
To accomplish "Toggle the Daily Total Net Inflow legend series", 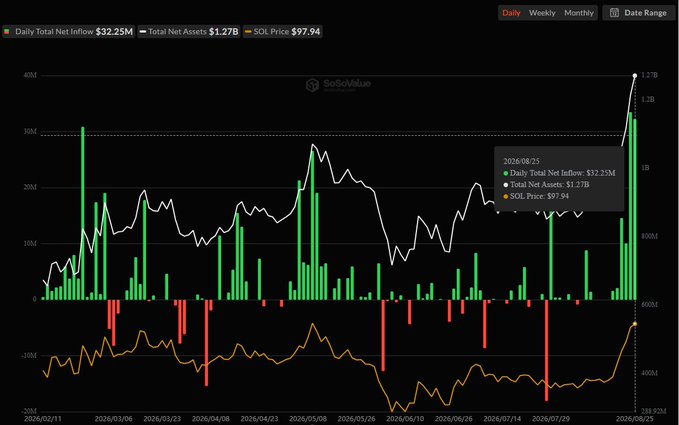I will point(68,32).
